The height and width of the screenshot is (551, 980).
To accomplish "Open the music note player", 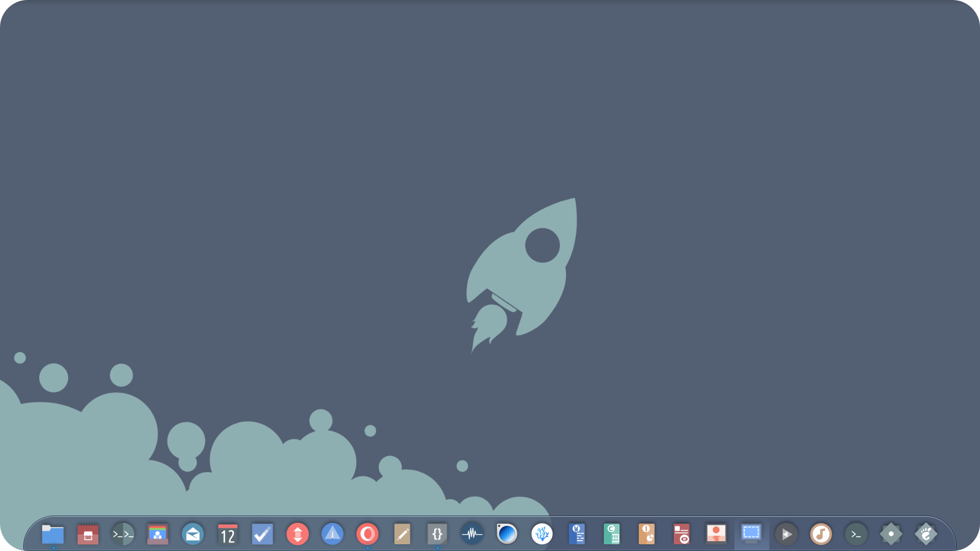I will 821,534.
